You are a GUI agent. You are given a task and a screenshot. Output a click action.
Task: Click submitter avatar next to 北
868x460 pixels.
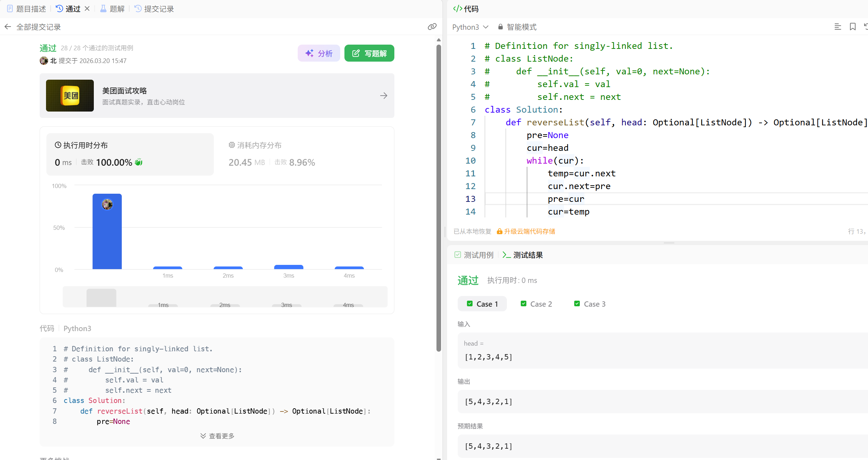(x=44, y=61)
